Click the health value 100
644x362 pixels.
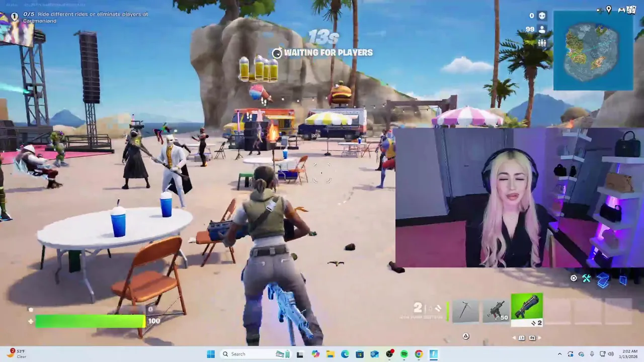click(x=154, y=321)
